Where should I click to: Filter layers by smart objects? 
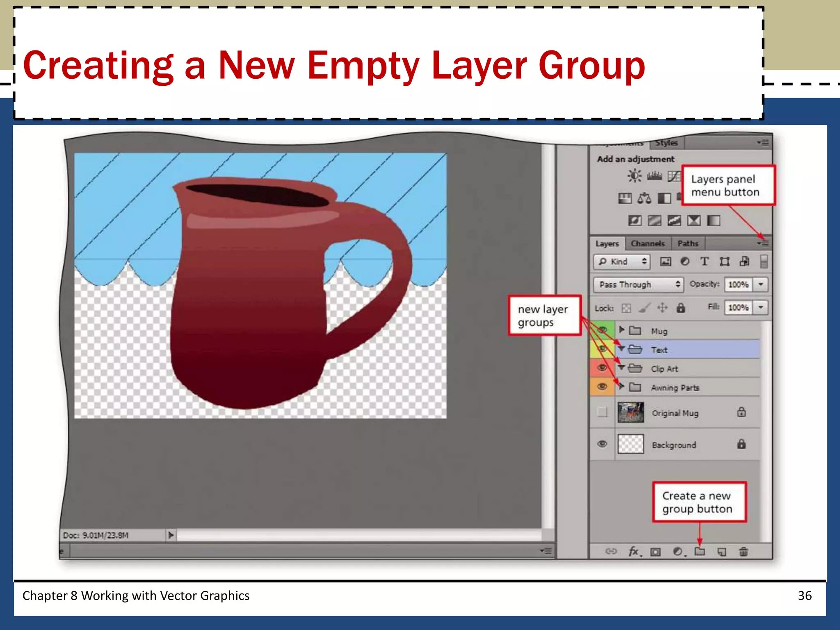coord(744,262)
